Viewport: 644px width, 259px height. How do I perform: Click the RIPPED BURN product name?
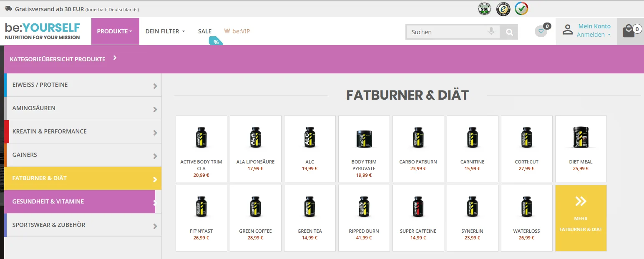click(364, 231)
